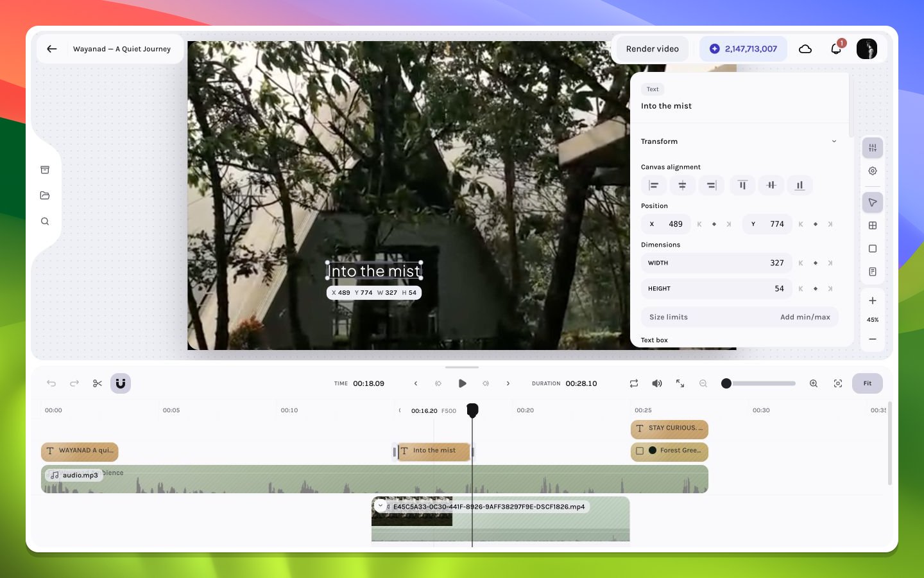Click the HEIGHT dimension field
The width and height of the screenshot is (924, 578).
tap(717, 288)
